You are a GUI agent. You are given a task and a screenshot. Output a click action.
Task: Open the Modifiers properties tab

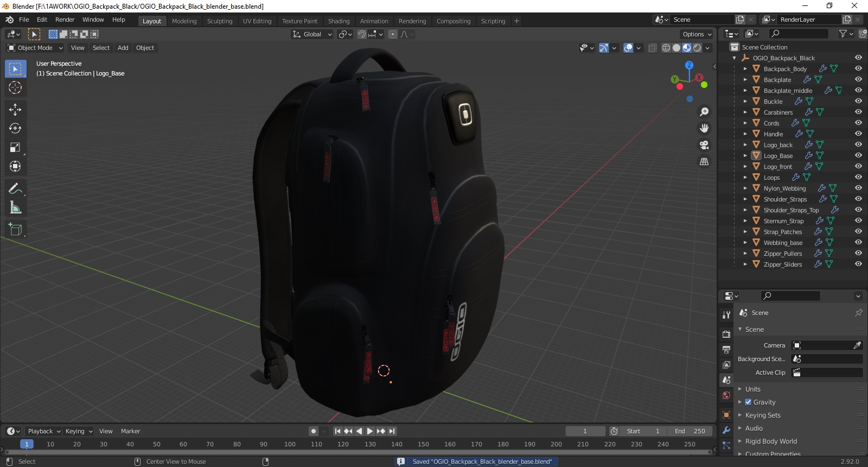726,430
